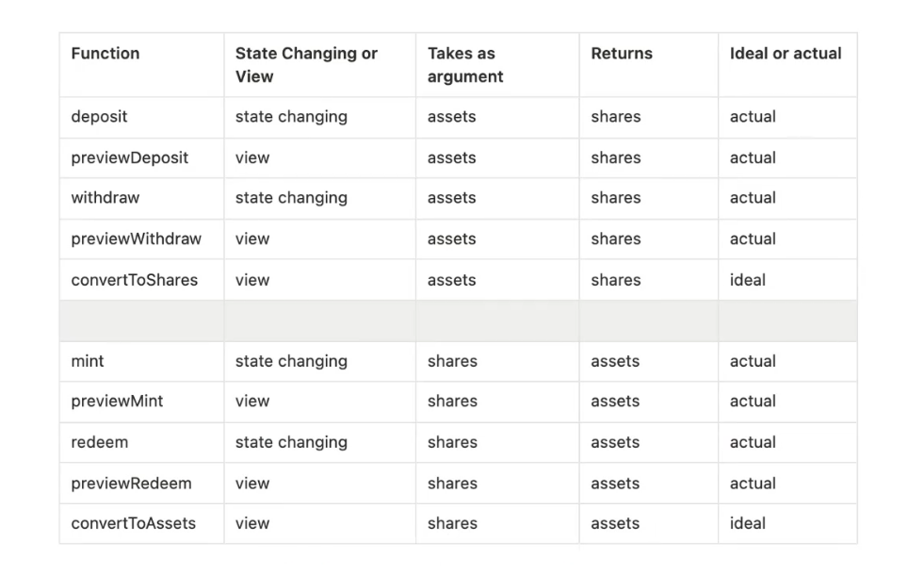
Task: Click "ideal" in the convertToAssets row
Action: pos(748,523)
